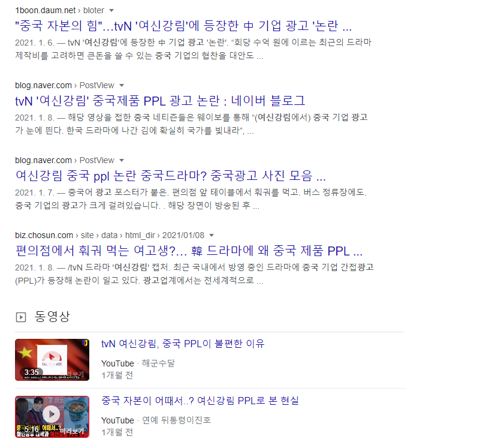504x445 pixels.
Task: Click the 동영상 section video icon
Action: [x=21, y=317]
